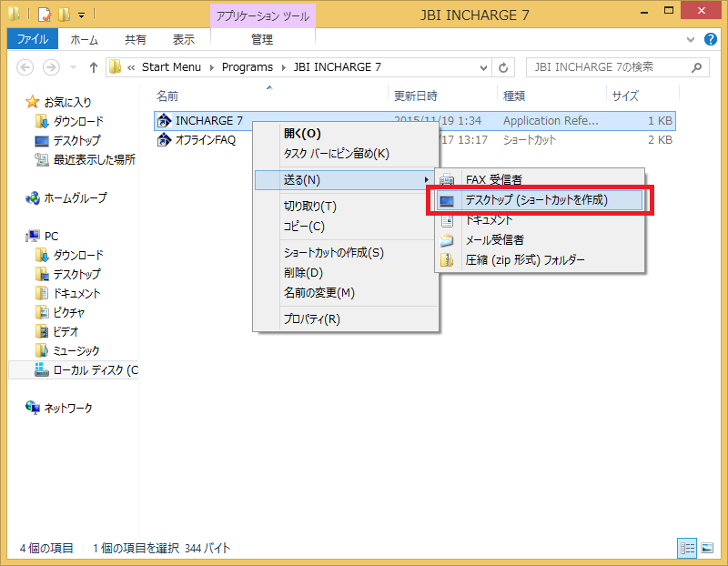Select the オフラインFAQ shortcut icon
Viewport: 728px width, 566px height.
164,140
